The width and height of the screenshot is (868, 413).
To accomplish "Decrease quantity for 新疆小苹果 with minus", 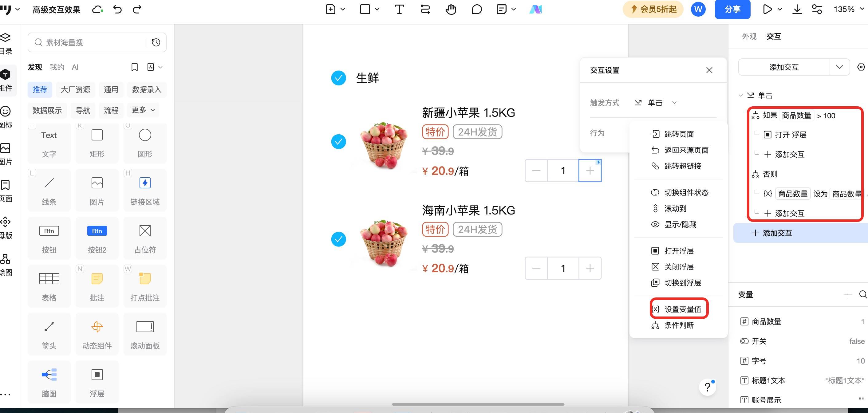I will coord(536,171).
